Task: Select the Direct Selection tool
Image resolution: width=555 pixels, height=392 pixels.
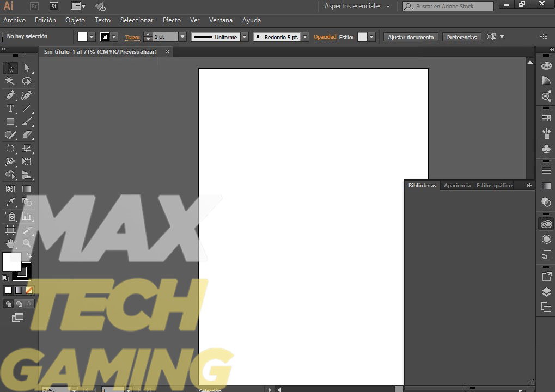Action: [27, 68]
